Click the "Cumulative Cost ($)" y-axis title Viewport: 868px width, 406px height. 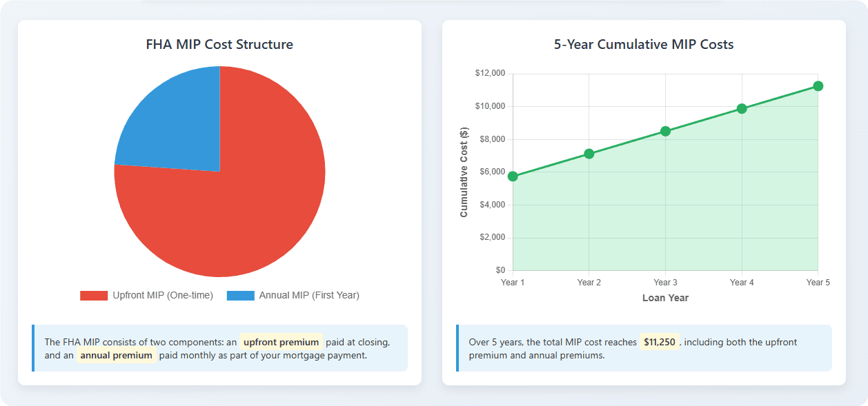pos(464,172)
